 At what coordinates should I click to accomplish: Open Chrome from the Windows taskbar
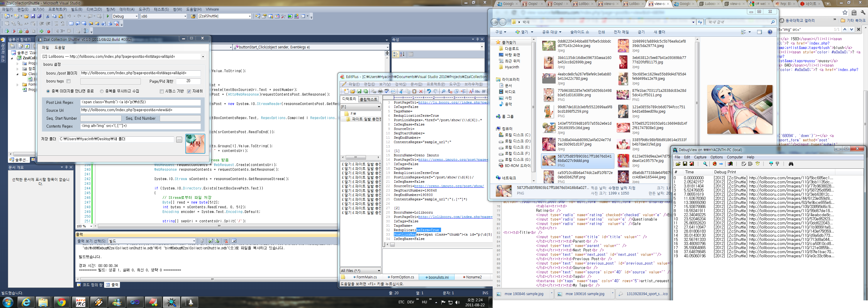coord(61,302)
